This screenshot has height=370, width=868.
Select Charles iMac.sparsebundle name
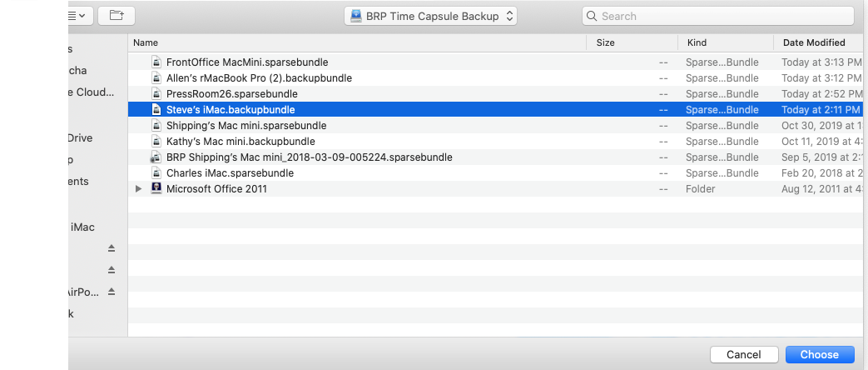coord(231,173)
